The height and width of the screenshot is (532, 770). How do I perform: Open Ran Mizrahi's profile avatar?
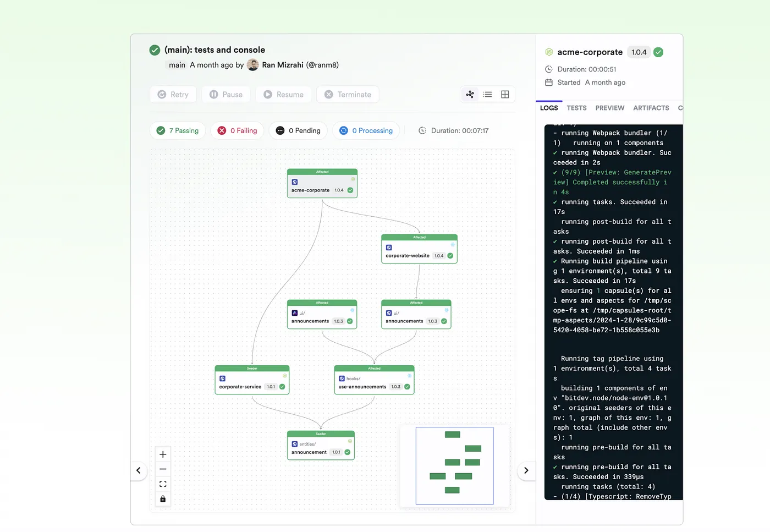[x=252, y=65]
